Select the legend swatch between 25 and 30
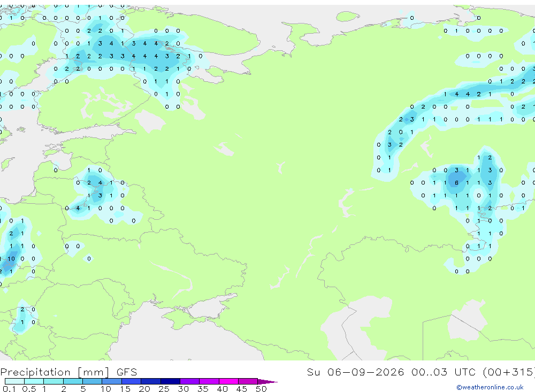The height and width of the screenshot is (392, 535). (170, 381)
